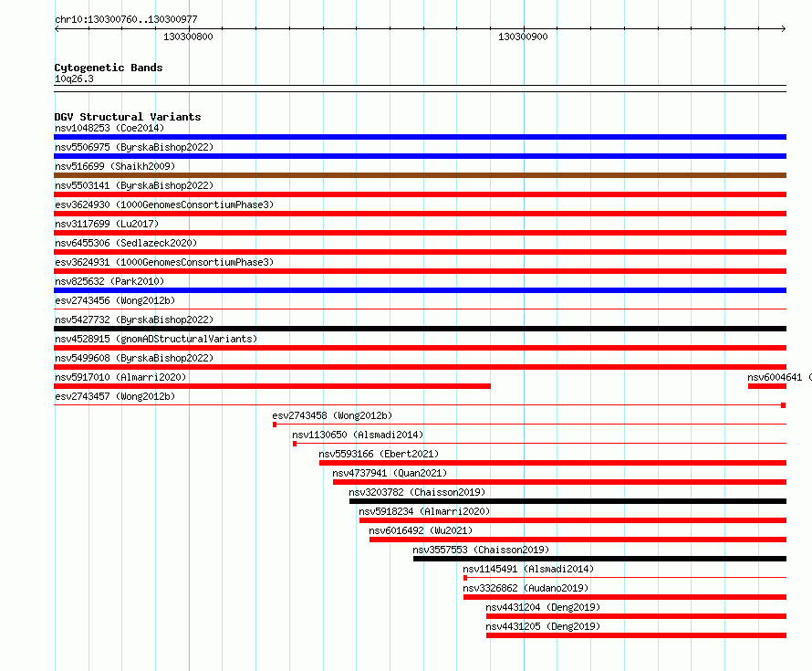Click nsv1145491 (Alsmadi2014) label

pos(528,569)
